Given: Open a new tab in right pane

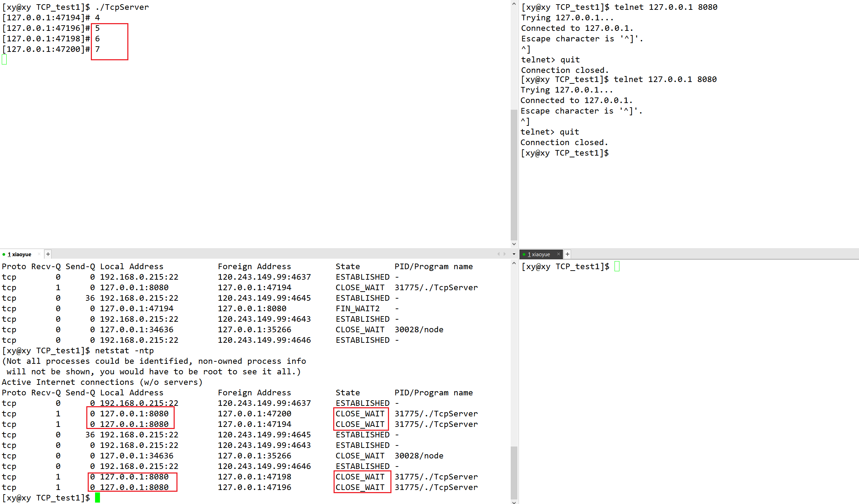Looking at the screenshot, I should 567,254.
